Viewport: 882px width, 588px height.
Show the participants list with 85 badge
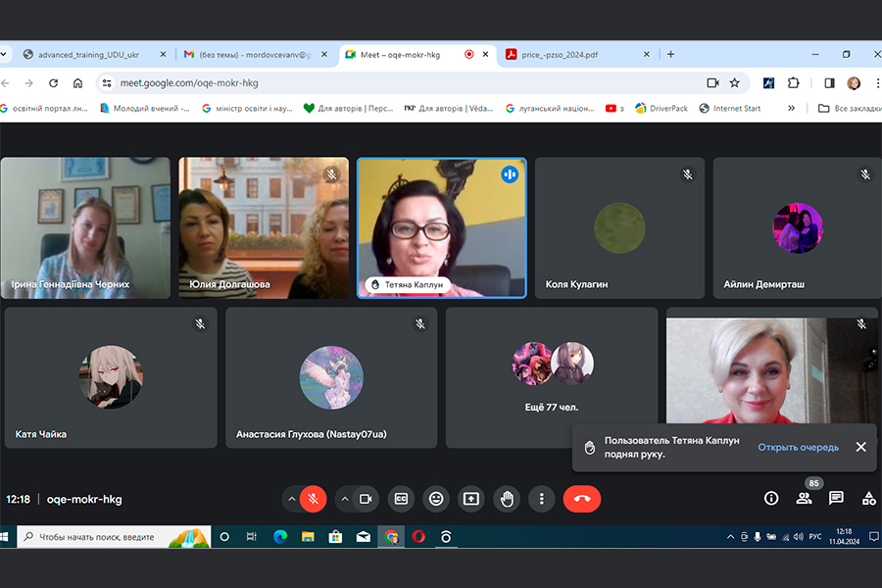point(804,498)
